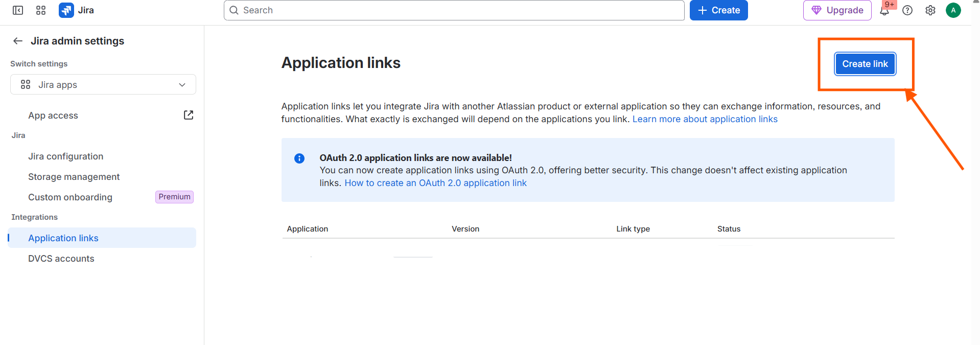
Task: Open the help question mark icon
Action: pos(907,10)
